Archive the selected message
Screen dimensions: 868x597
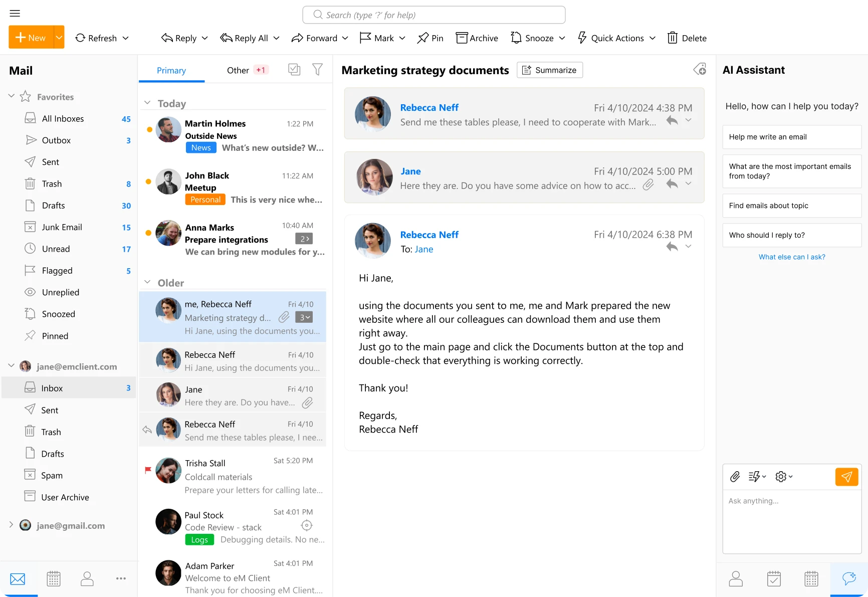click(477, 38)
